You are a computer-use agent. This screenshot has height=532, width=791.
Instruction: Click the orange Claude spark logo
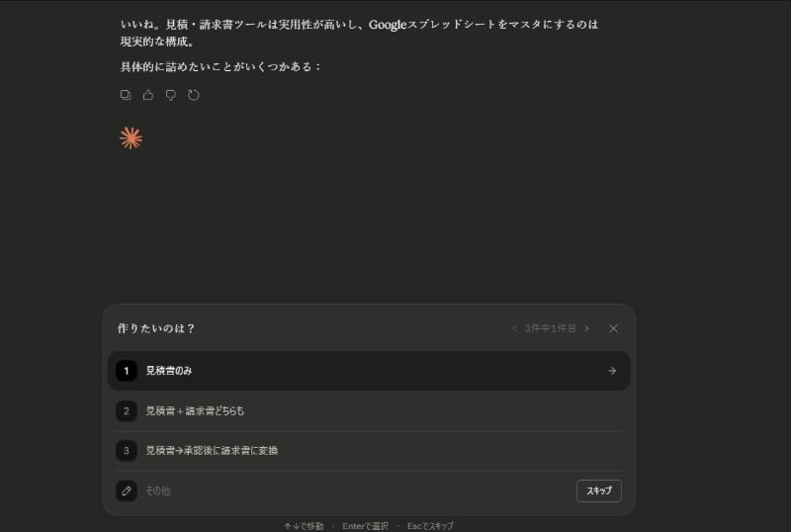[x=131, y=138]
